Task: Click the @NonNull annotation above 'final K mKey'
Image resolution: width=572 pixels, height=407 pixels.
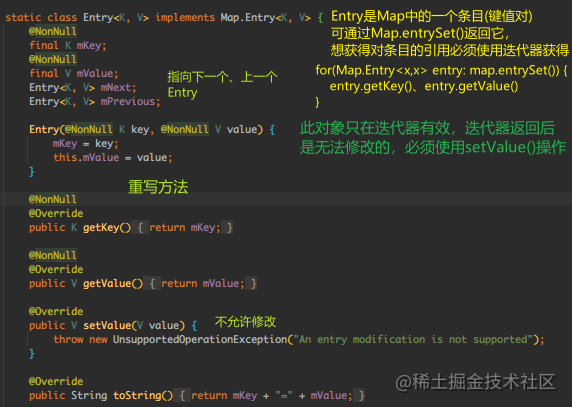Action: coord(53,32)
